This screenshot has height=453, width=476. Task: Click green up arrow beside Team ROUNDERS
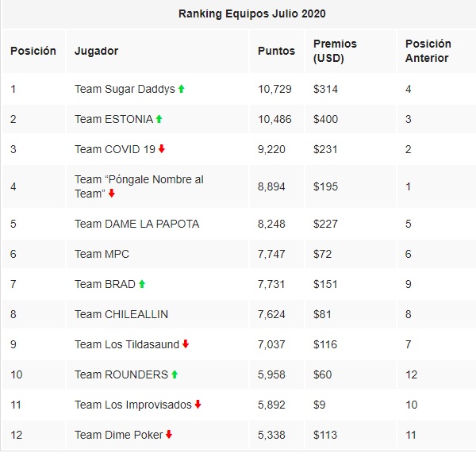point(175,374)
